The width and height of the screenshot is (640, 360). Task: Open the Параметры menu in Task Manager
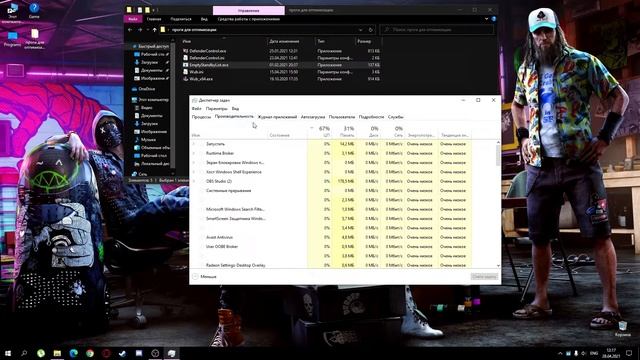coord(216,109)
